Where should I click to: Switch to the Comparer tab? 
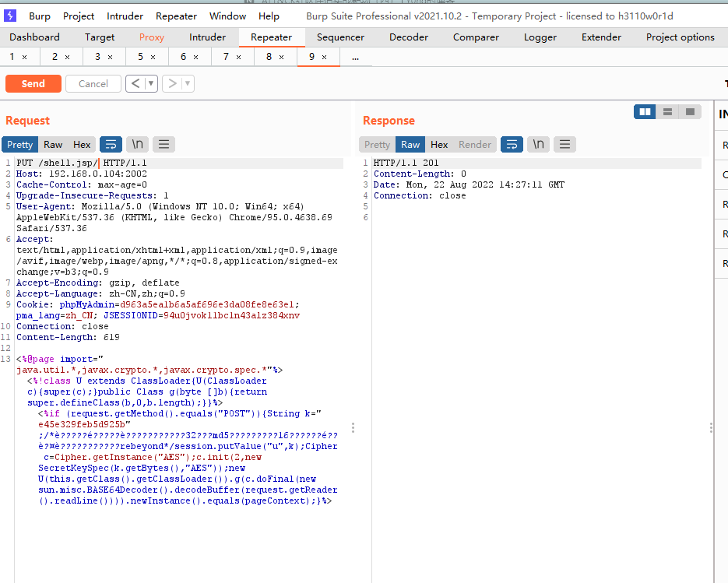click(476, 37)
